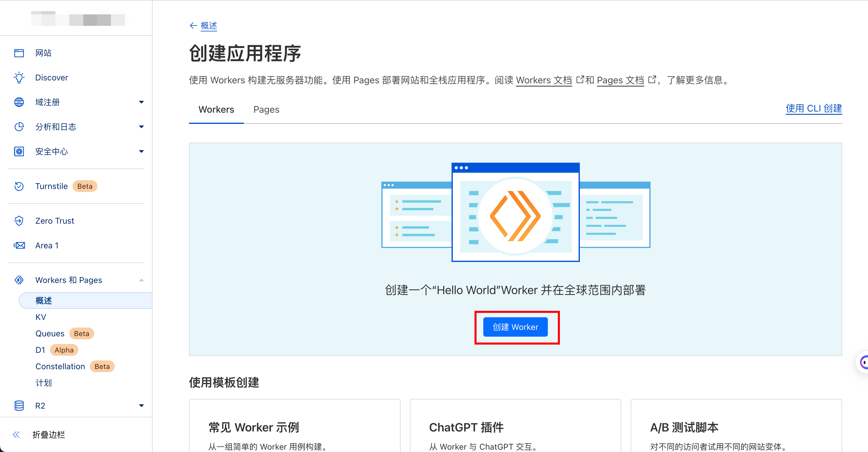Viewport: 868px width, 452px height.
Task: Click the 概述 breadcrumb link
Action: click(209, 26)
